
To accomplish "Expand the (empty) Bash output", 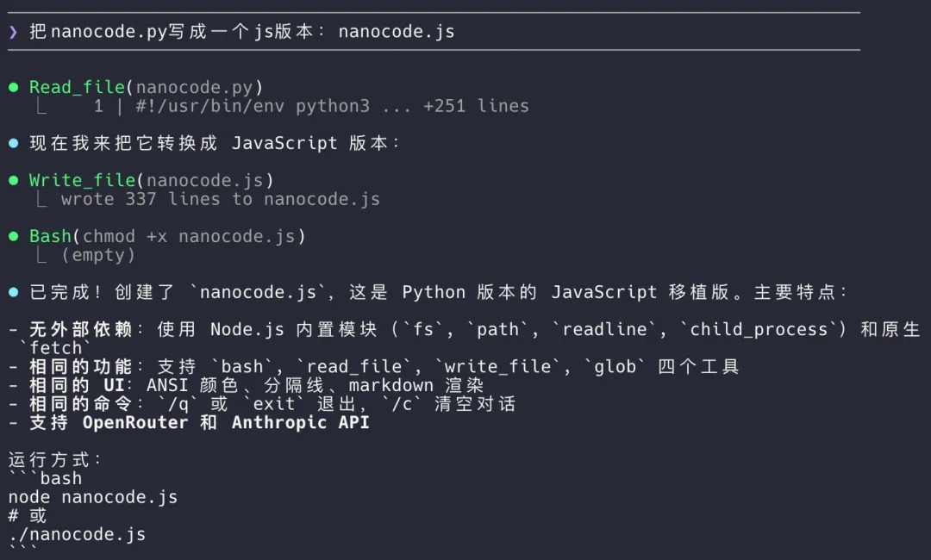I will (x=98, y=255).
